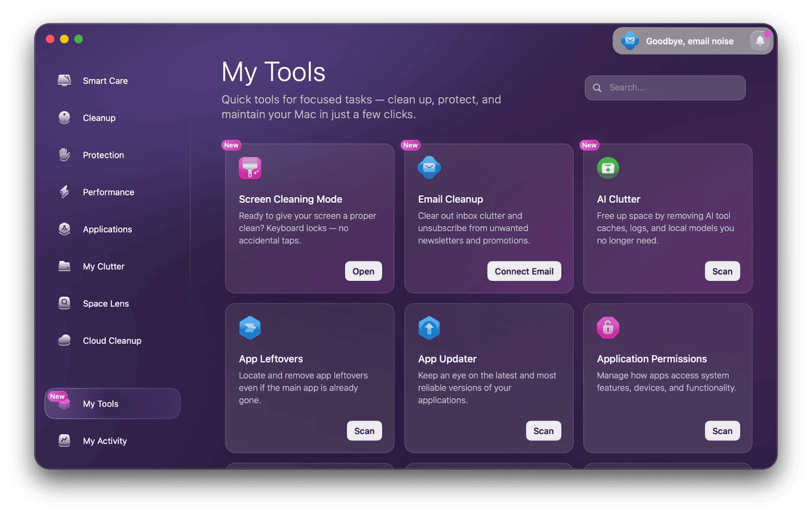Click the 'Email Cleanup' card title
Image resolution: width=812 pixels, height=515 pixels.
click(x=450, y=199)
